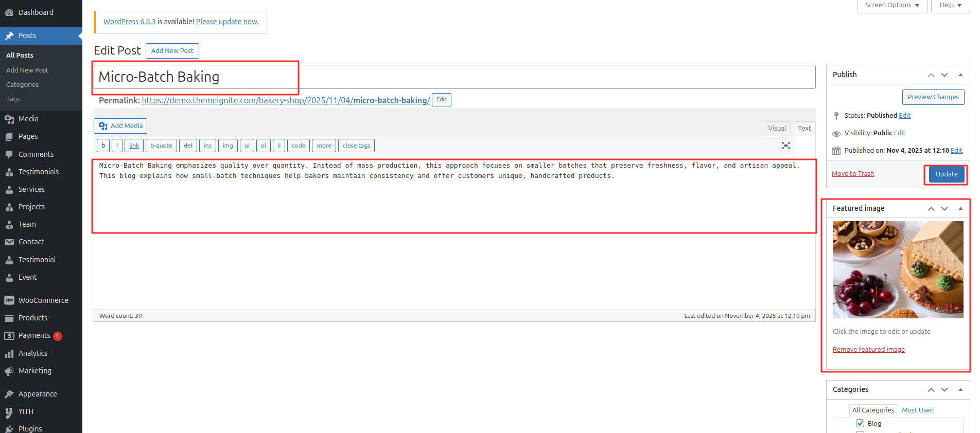Open Add New Post submenu item
980x433 pixels.
(x=27, y=70)
